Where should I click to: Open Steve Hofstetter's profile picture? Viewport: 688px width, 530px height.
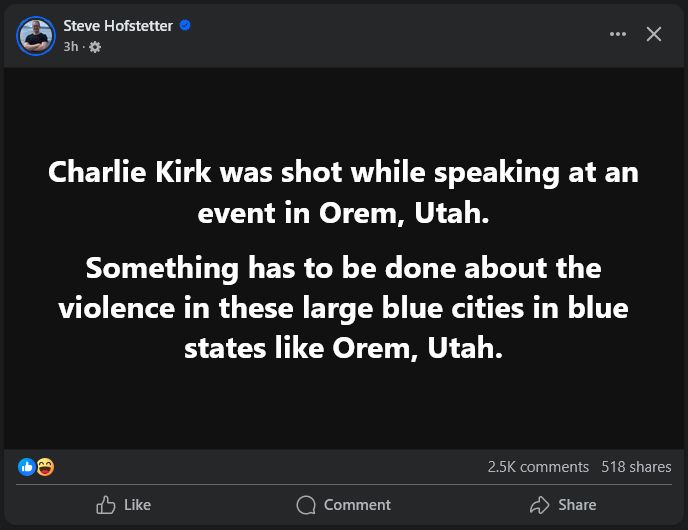tap(36, 35)
